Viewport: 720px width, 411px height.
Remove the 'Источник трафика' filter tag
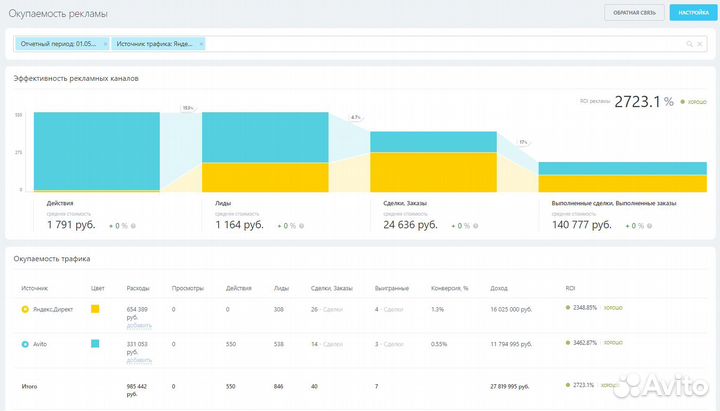(201, 44)
